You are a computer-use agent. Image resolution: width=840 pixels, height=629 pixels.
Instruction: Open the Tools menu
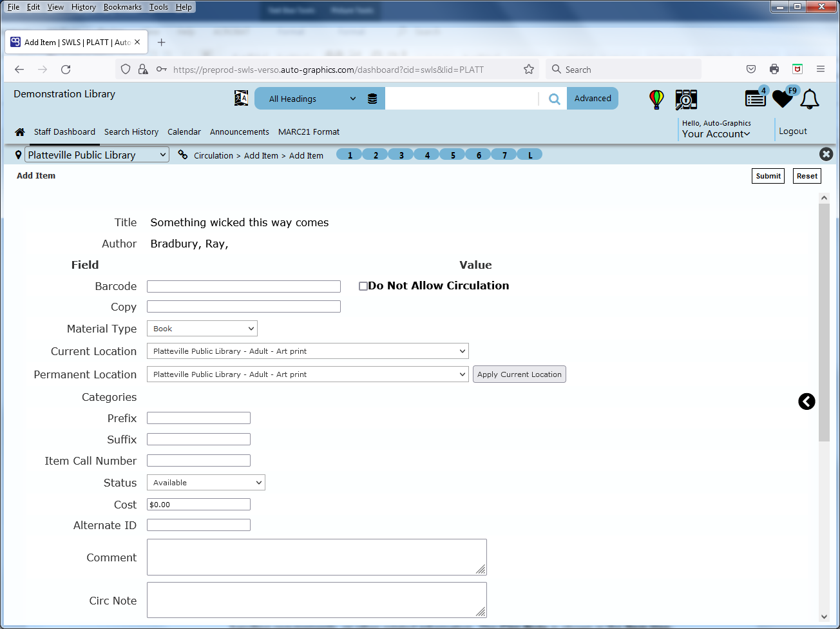pos(158,7)
